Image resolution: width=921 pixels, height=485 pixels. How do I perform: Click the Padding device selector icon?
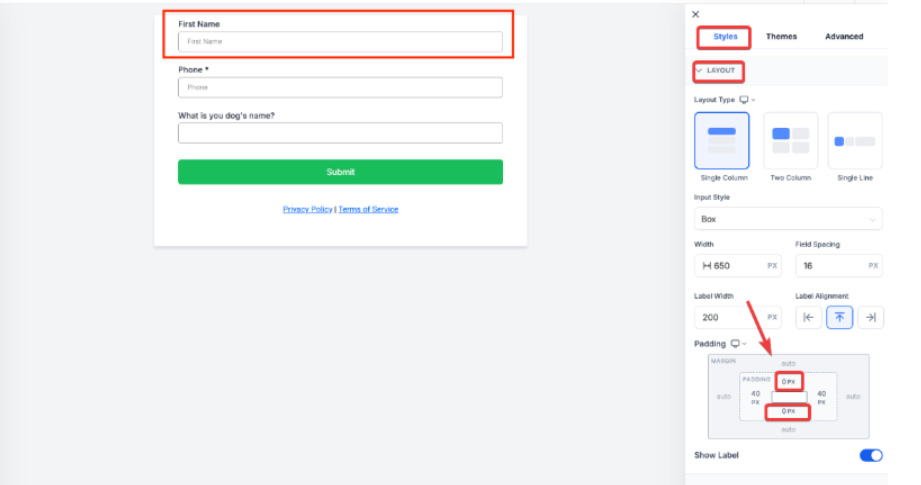[x=735, y=344]
